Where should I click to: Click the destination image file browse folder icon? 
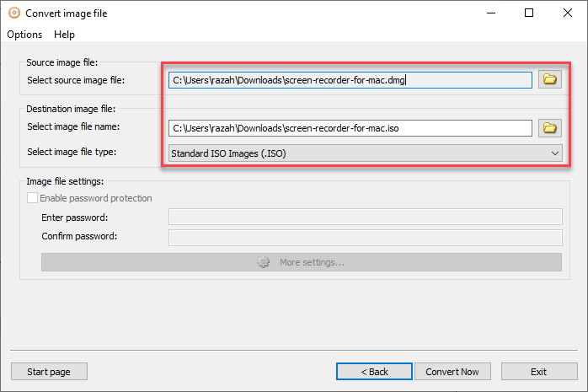[x=550, y=128]
